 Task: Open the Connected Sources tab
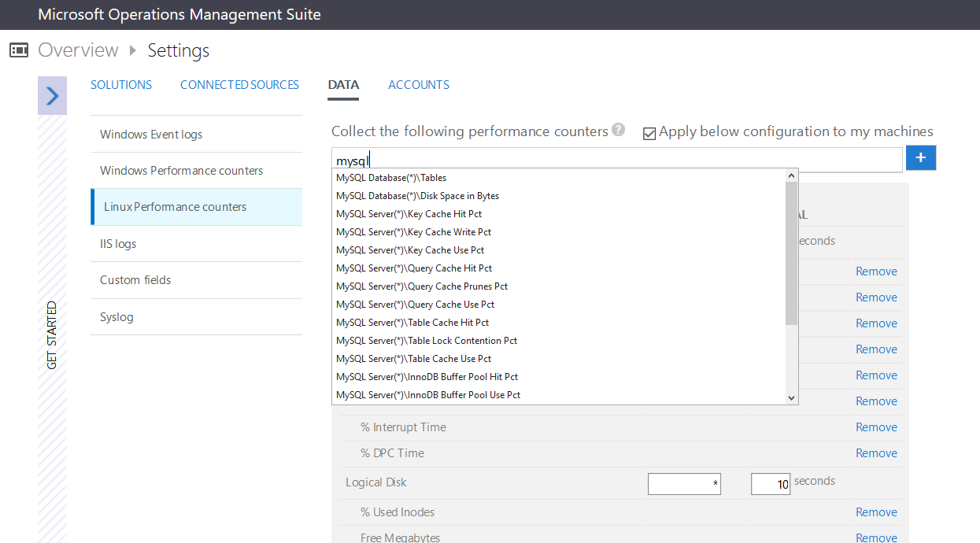(240, 85)
